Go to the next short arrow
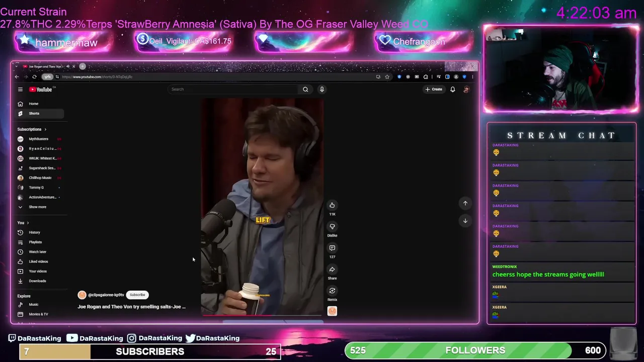644x362 pixels. (x=465, y=221)
